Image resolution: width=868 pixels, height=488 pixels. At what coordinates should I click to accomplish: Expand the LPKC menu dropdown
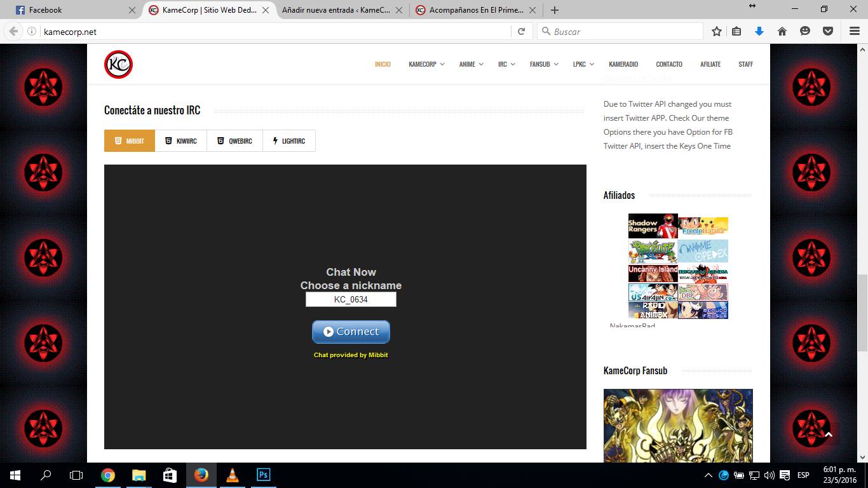(583, 64)
